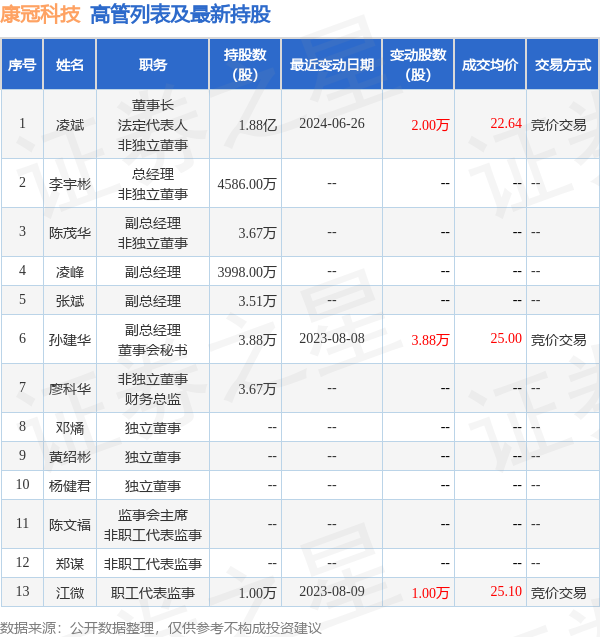Click the date 2023-08-09
Screen dimensions: 600x637
click(332, 592)
